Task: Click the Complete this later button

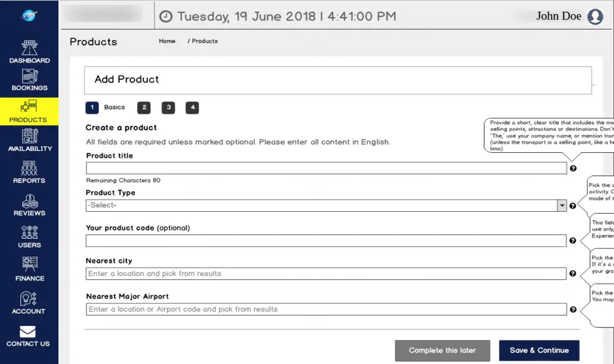Action: [442, 350]
